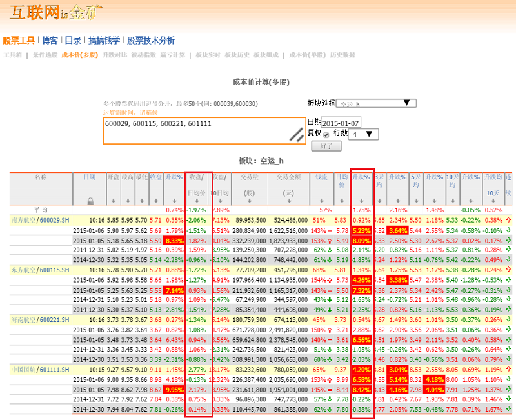Switch to 板块历史 submenu tab

coord(237,55)
